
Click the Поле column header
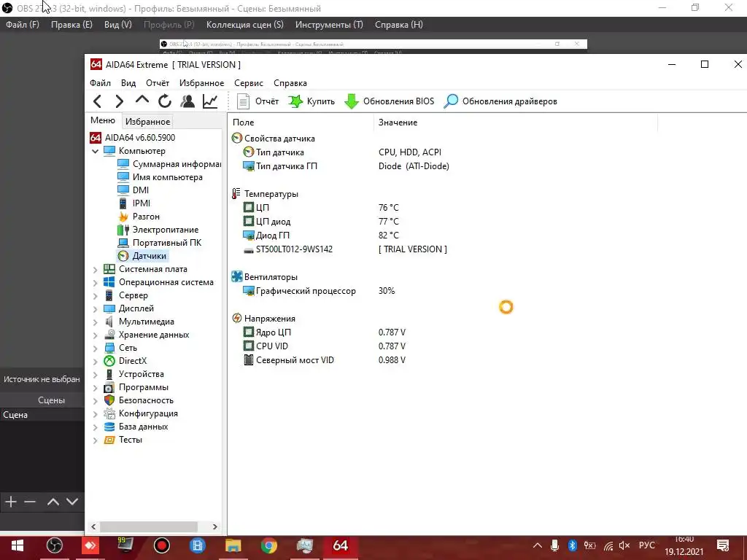[x=302, y=122]
